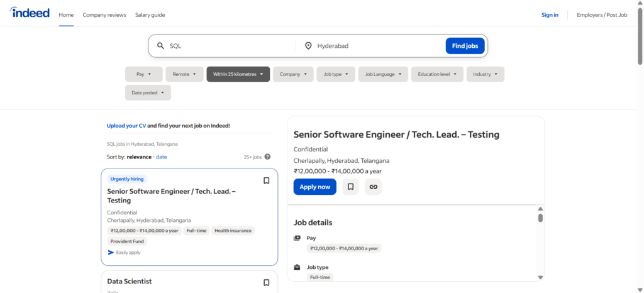Copy the job link with the chain icon

[374, 187]
